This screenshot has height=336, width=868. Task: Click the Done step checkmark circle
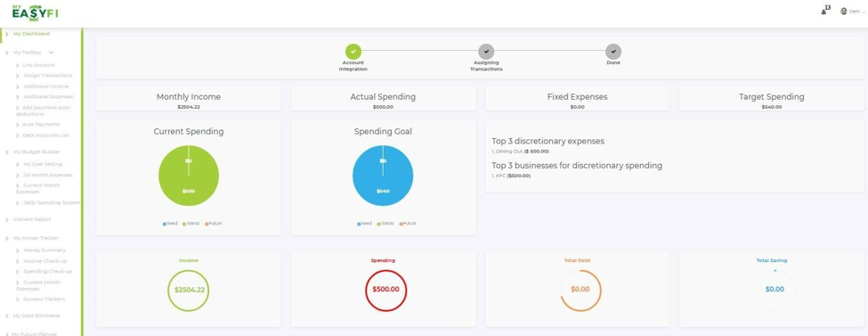pyautogui.click(x=613, y=52)
